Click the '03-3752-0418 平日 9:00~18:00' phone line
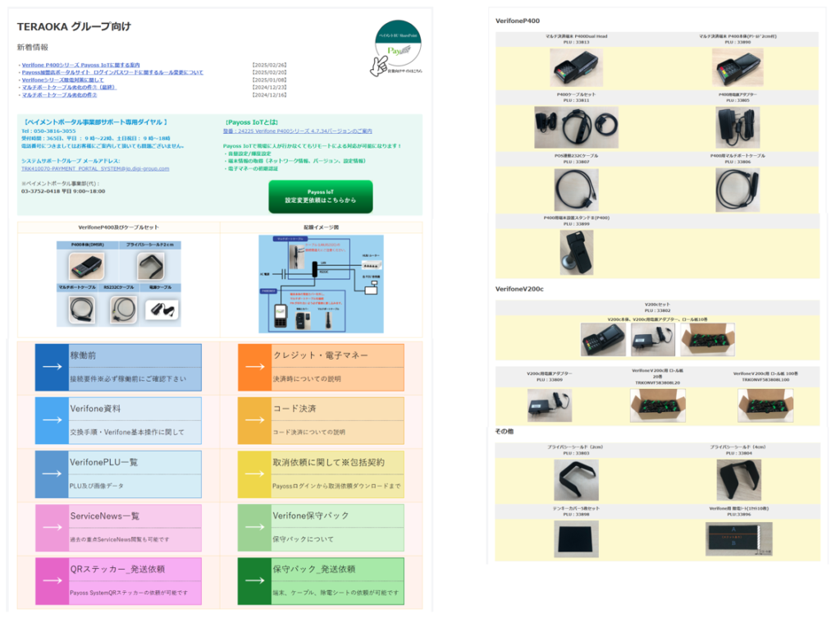Screen dimensions: 840x623 click(63, 191)
